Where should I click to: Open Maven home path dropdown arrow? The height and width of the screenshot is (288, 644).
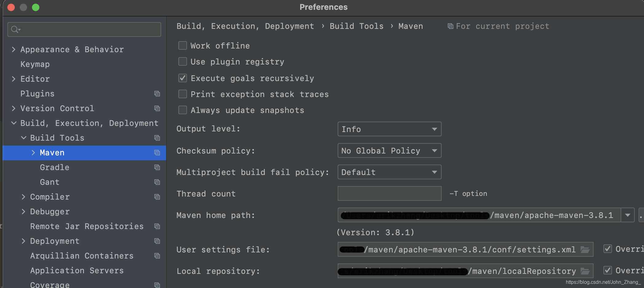(628, 215)
